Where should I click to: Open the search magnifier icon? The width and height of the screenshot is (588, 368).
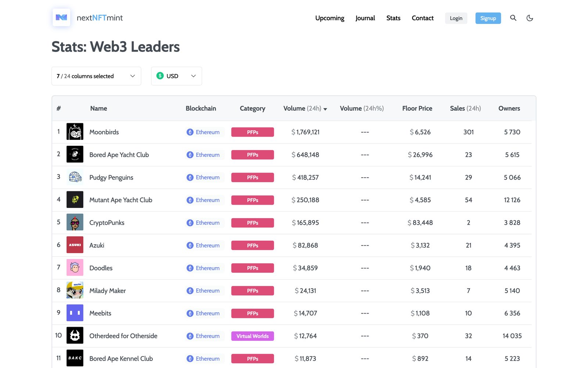point(513,18)
